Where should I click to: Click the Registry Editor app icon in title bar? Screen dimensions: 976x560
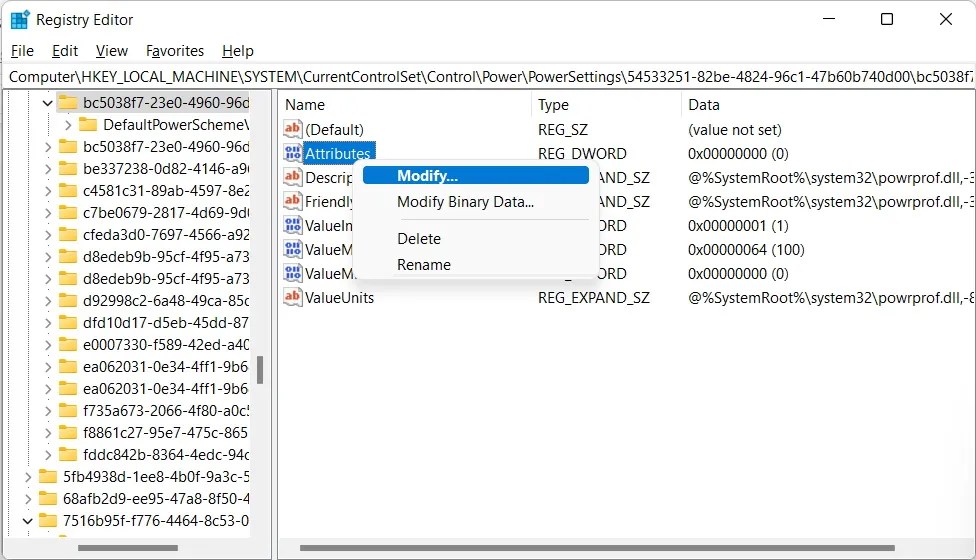tap(20, 20)
